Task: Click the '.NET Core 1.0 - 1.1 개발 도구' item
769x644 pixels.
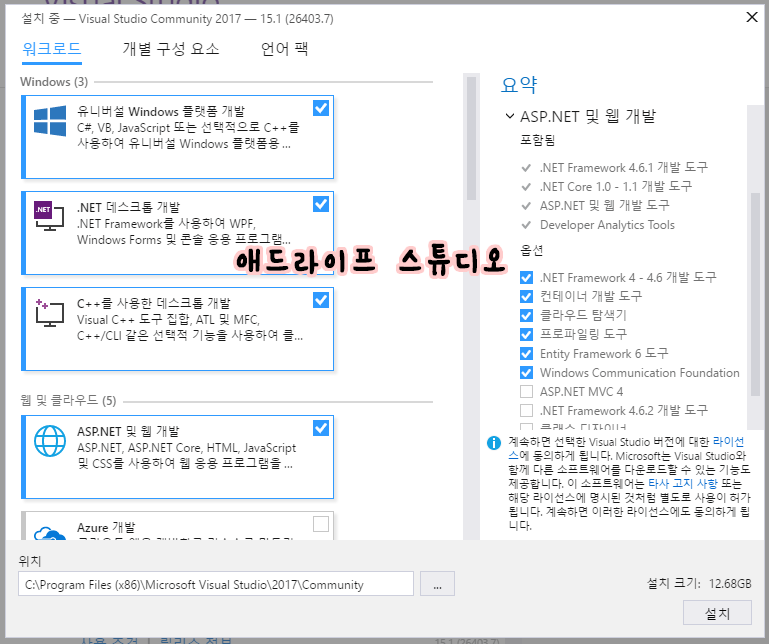Action: pyautogui.click(x=616, y=187)
